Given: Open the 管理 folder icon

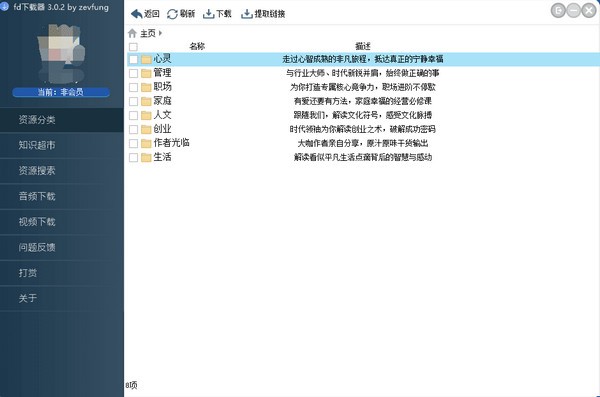Looking at the screenshot, I should tap(146, 73).
